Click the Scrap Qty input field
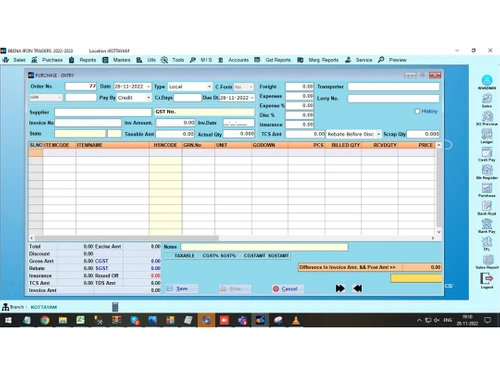This screenshot has width=500, height=375. pos(423,134)
